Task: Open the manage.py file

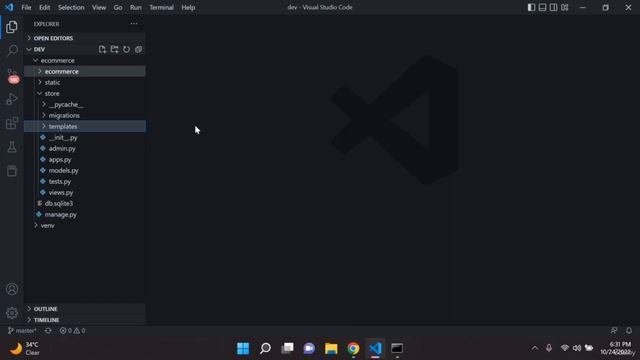Action: (x=85, y=214)
